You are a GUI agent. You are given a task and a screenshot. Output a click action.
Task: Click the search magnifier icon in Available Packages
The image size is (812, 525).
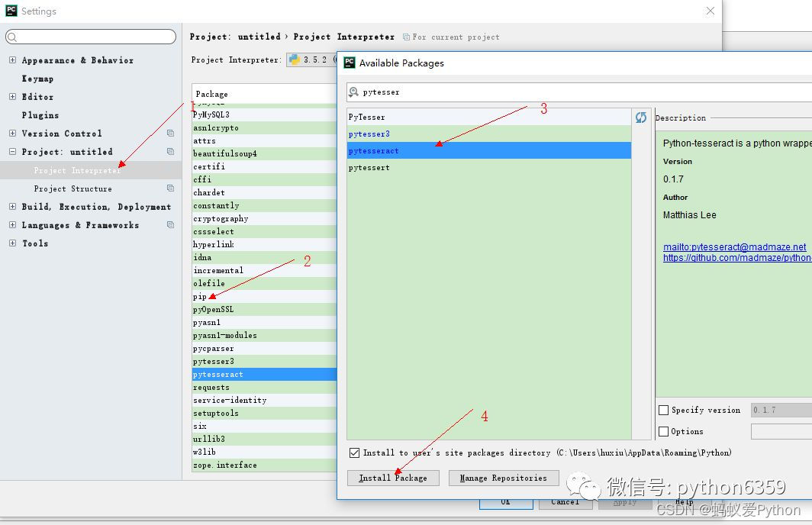[353, 92]
